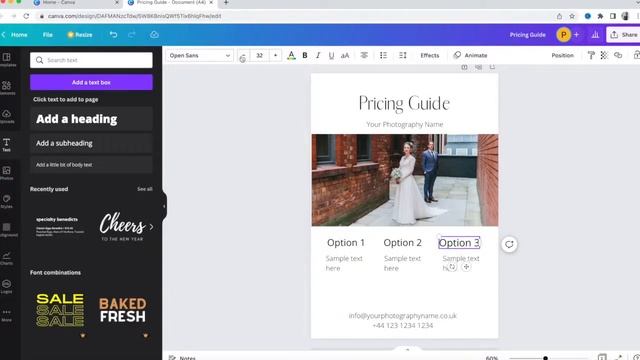This screenshot has width=640, height=360.
Task: Open the Effects panel
Action: pyautogui.click(x=430, y=55)
